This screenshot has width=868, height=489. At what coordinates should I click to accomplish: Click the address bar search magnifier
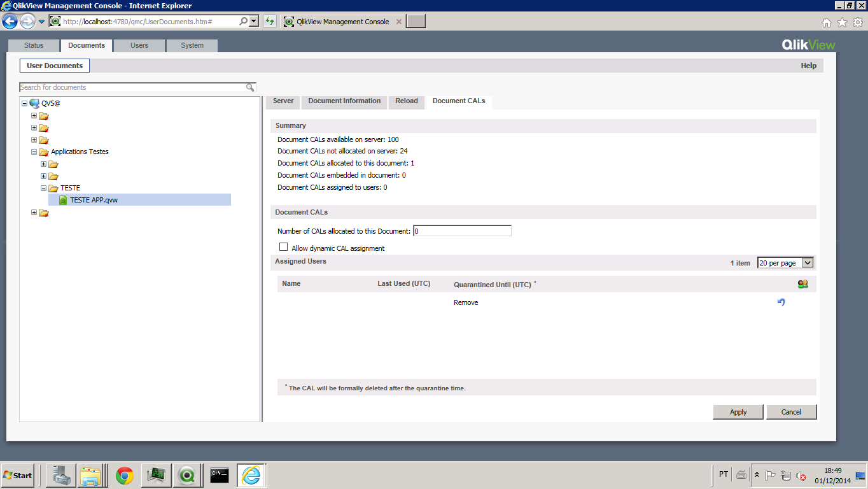tap(244, 21)
